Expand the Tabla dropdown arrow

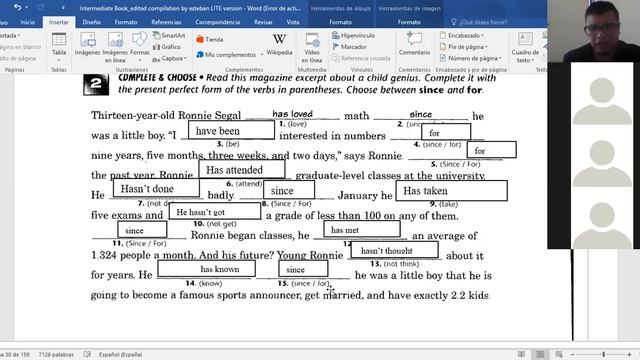pos(59,60)
